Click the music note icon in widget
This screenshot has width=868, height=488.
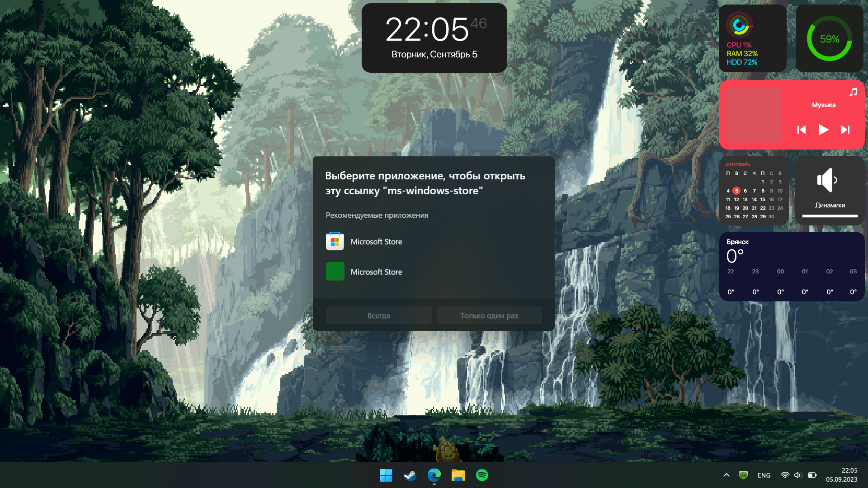pos(853,92)
